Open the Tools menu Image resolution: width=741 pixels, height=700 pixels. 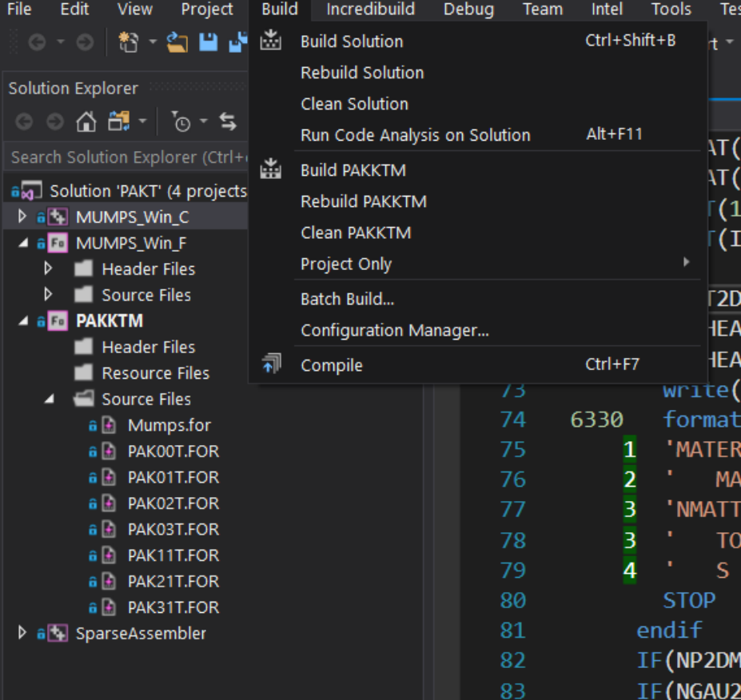[x=671, y=9]
